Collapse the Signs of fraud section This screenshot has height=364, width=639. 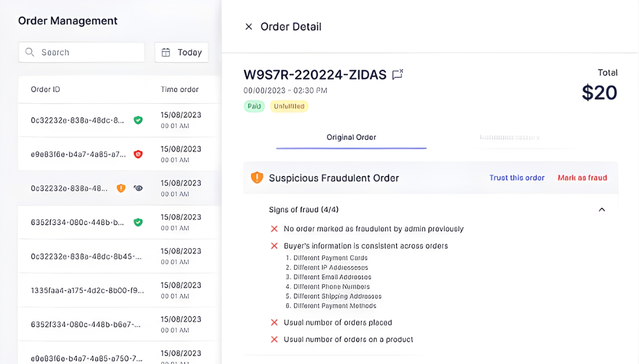pos(602,209)
